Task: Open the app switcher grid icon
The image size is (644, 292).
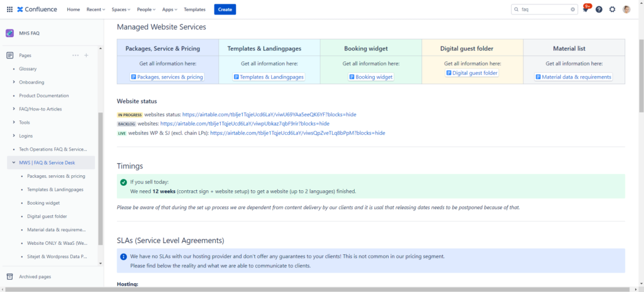Action: [x=9, y=9]
